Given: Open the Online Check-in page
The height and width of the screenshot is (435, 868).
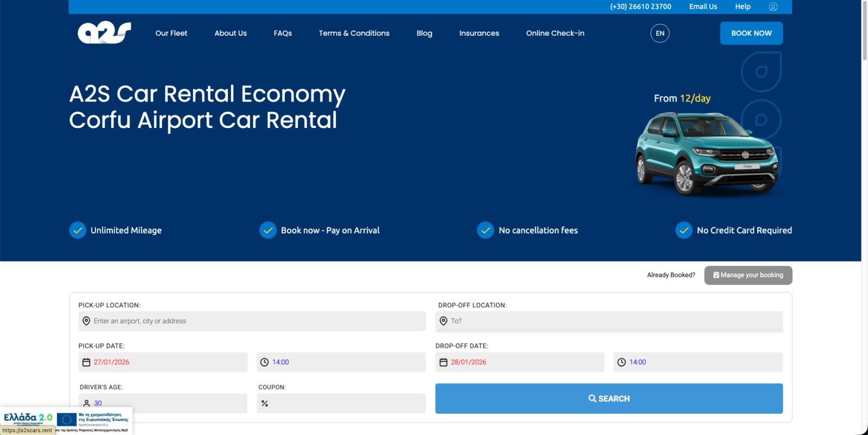Looking at the screenshot, I should 555,33.
